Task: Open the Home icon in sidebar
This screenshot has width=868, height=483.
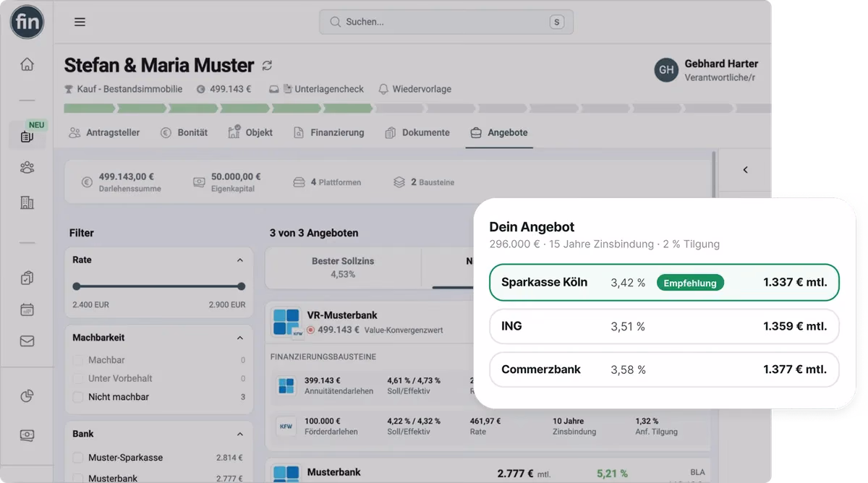Action: pyautogui.click(x=27, y=64)
